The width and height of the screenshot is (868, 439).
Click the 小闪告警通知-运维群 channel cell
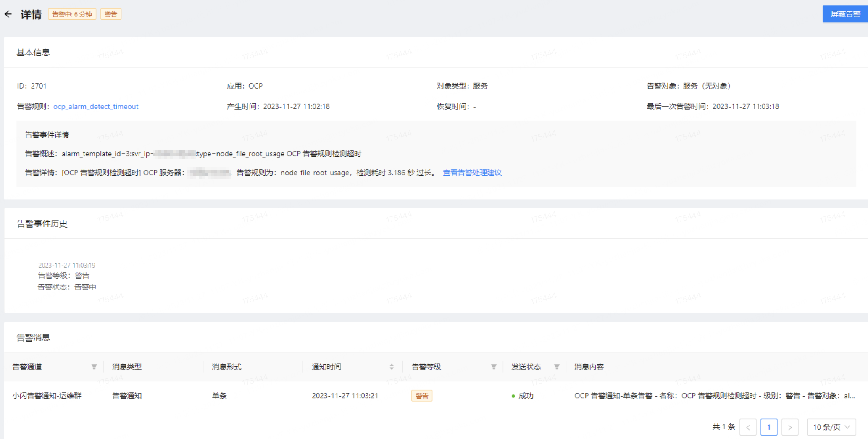click(x=47, y=395)
